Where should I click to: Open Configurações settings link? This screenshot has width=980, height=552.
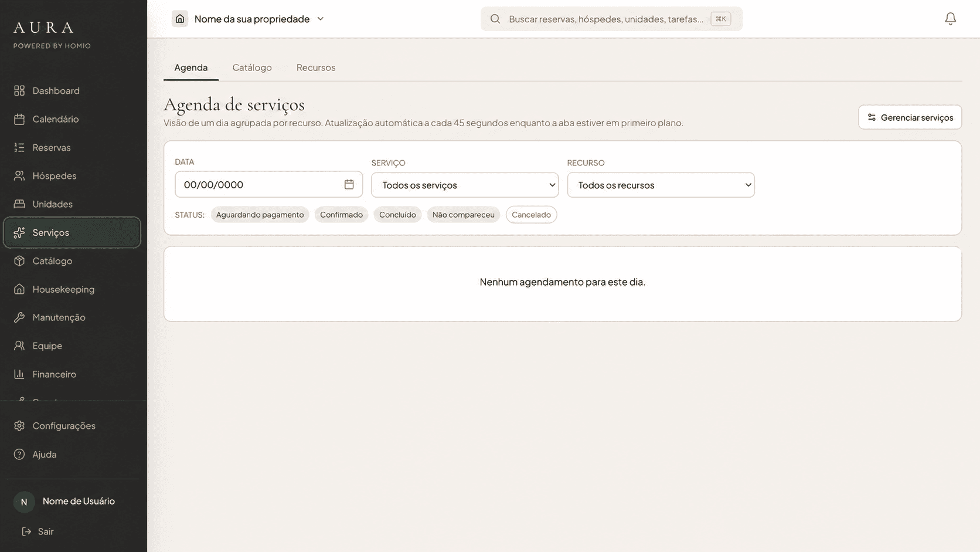click(x=72, y=426)
